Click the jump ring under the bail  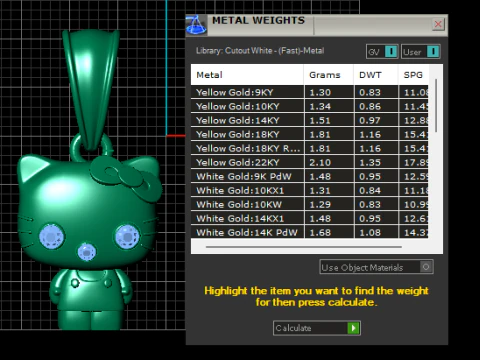(76, 148)
